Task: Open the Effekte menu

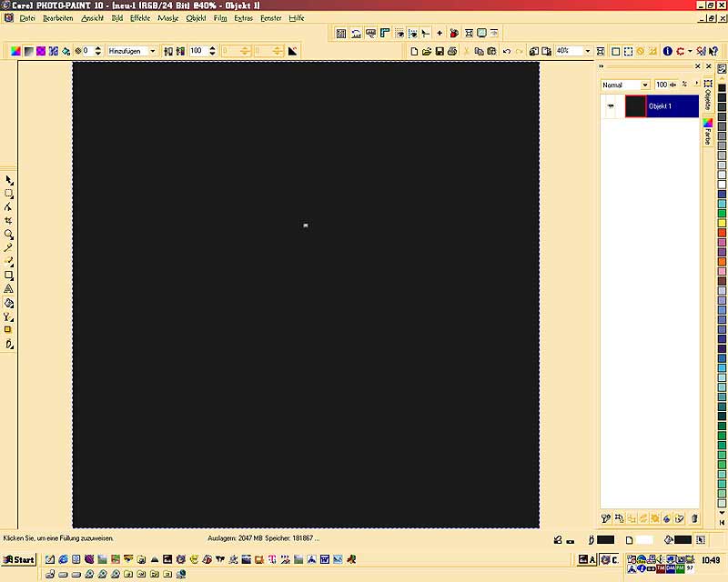Action: point(140,18)
